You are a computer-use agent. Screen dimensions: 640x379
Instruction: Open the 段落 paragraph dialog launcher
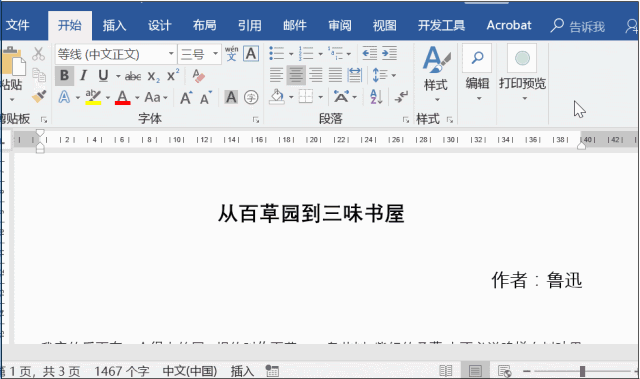pyautogui.click(x=406, y=120)
